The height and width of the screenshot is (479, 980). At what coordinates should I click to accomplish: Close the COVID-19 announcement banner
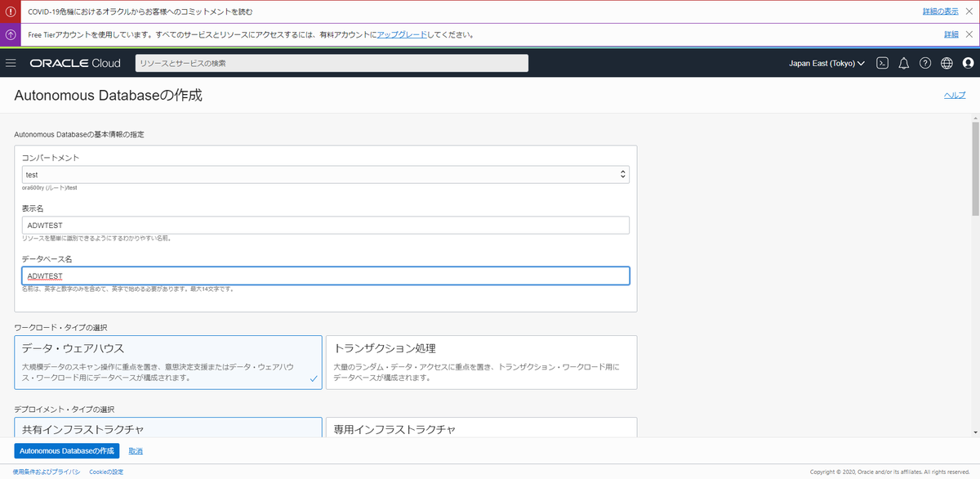[969, 11]
